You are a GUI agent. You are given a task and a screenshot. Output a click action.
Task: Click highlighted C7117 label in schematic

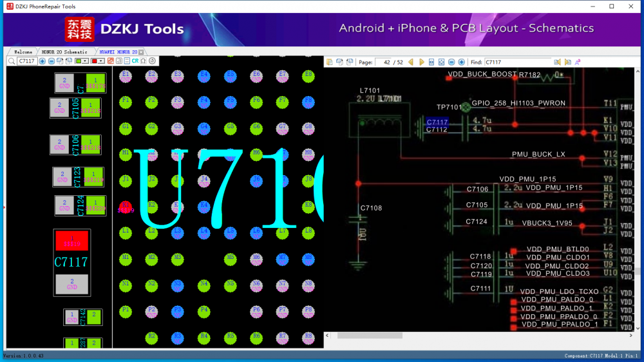point(437,122)
